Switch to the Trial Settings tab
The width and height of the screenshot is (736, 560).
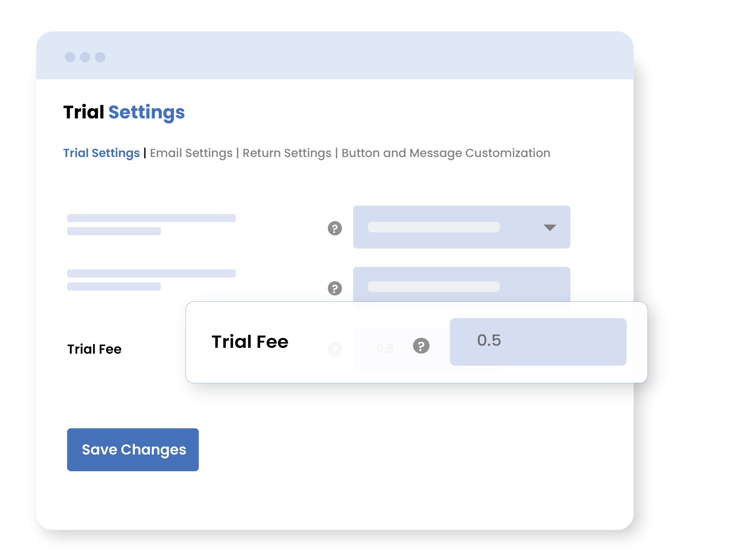101,153
